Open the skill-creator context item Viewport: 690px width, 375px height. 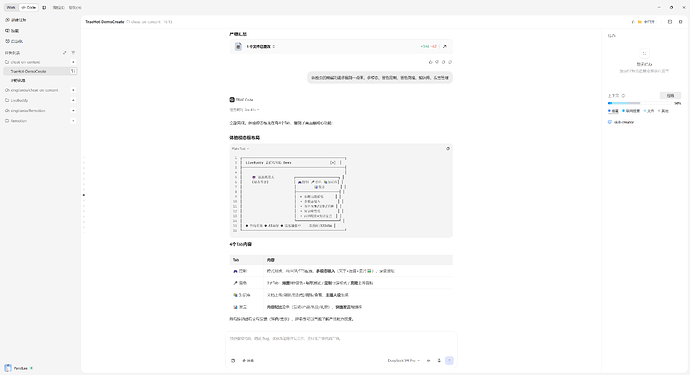pyautogui.click(x=621, y=122)
